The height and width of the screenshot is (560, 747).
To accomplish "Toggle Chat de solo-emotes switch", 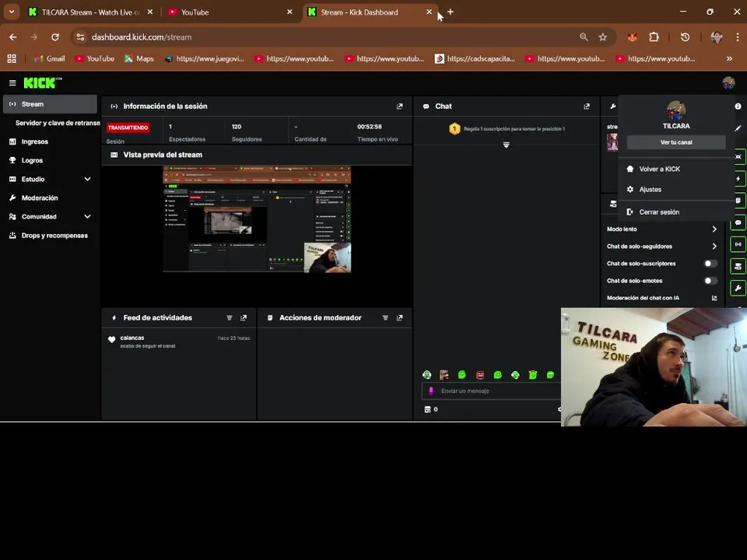I will (x=710, y=281).
